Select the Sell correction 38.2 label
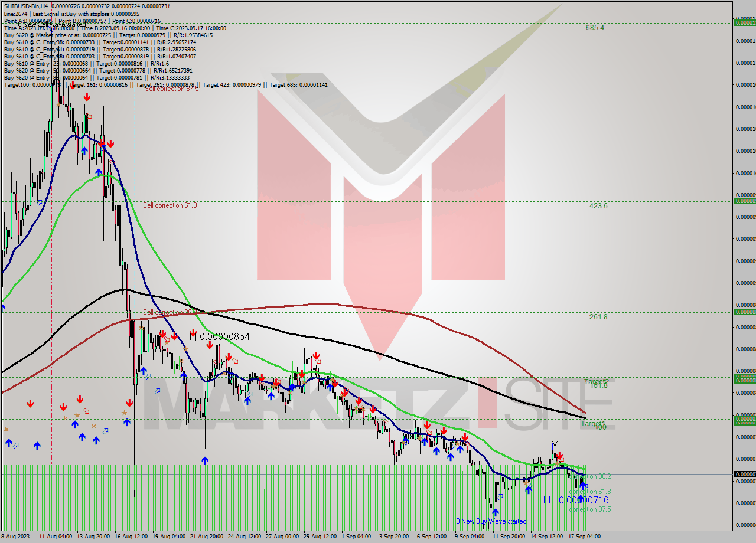 [x=170, y=312]
